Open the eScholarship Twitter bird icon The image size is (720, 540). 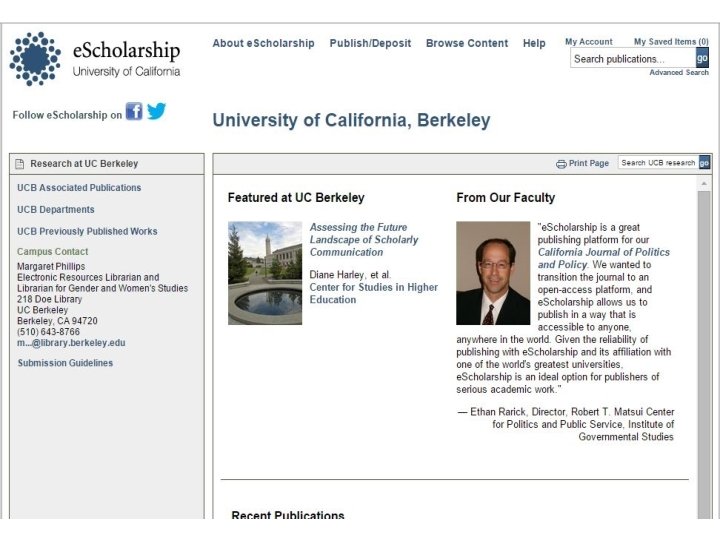157,111
